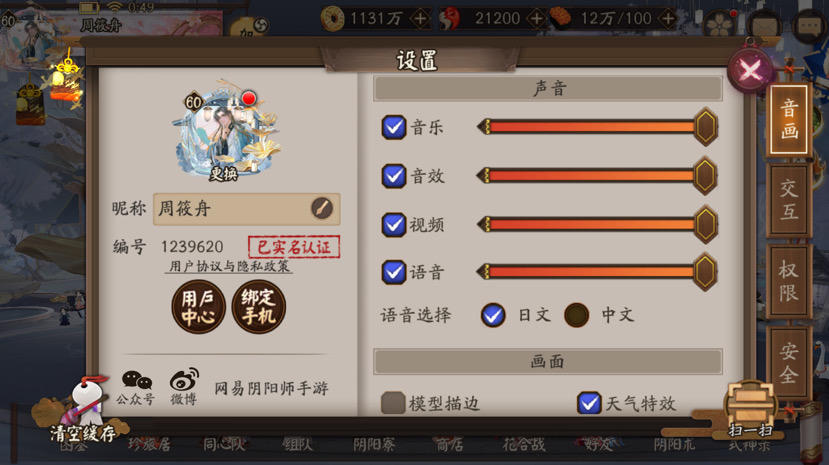The height and width of the screenshot is (465, 829).
Task: Add stamina with the plus icon
Action: tap(668, 19)
